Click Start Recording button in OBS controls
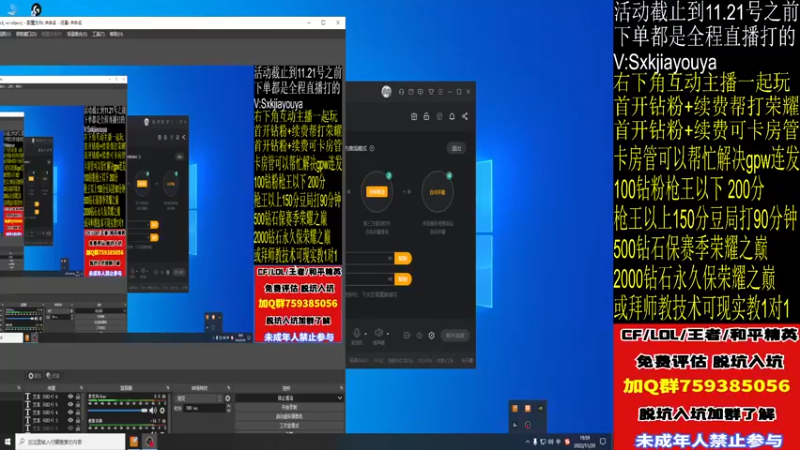The image size is (800, 450). (289, 407)
